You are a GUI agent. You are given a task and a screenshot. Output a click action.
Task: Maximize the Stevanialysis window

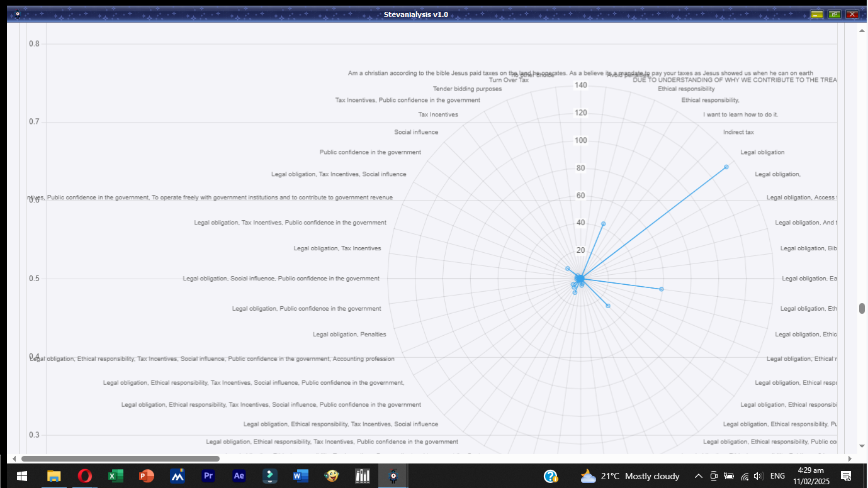(835, 14)
